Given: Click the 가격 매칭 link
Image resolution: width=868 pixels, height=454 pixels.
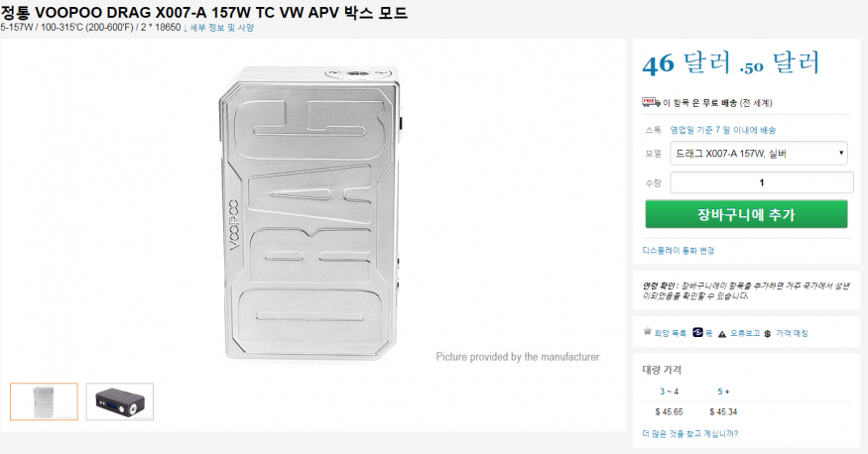Looking at the screenshot, I should 793,334.
